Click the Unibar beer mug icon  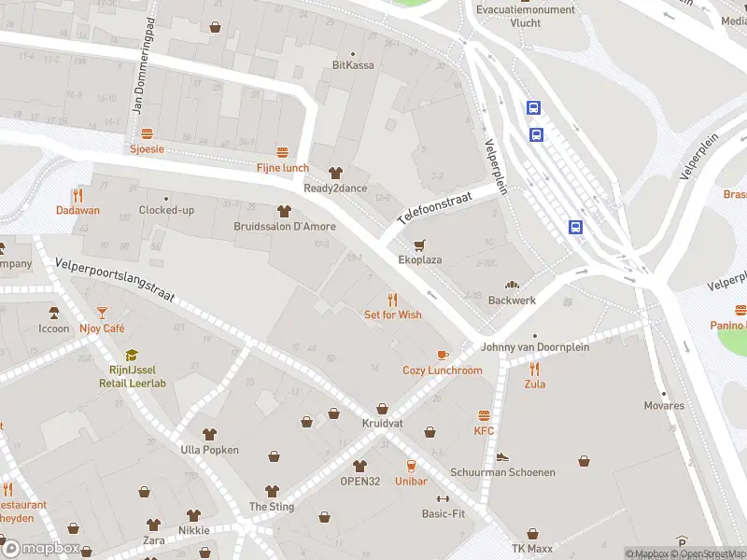411,466
